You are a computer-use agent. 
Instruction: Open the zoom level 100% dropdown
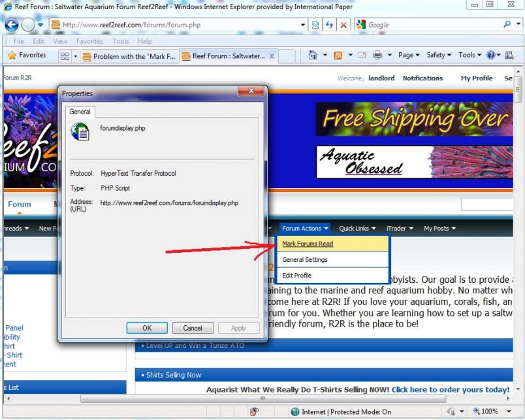(509, 412)
